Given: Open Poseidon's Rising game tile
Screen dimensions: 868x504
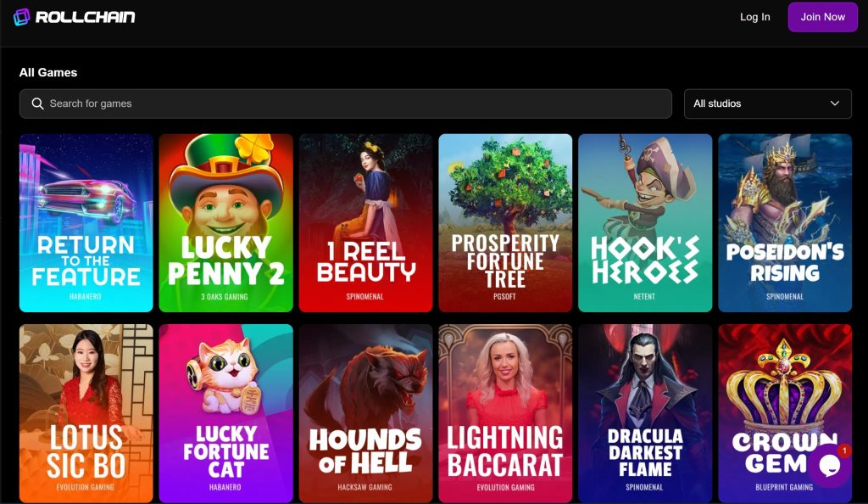Looking at the screenshot, I should pos(784,222).
